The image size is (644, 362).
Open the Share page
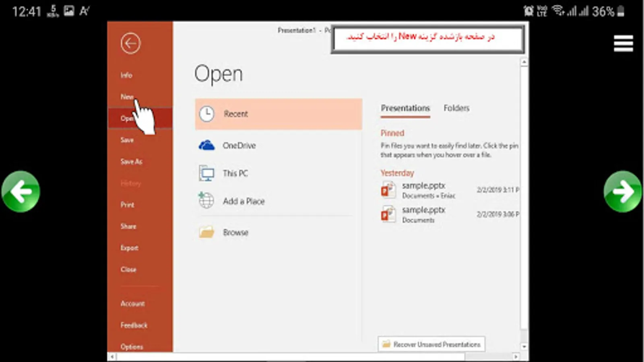click(x=128, y=226)
